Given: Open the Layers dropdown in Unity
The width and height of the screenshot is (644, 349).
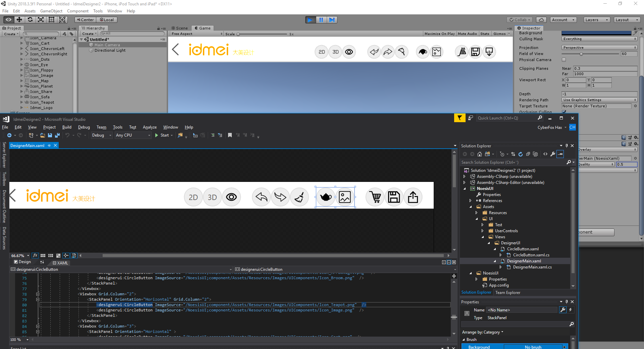Looking at the screenshot, I should click(596, 20).
